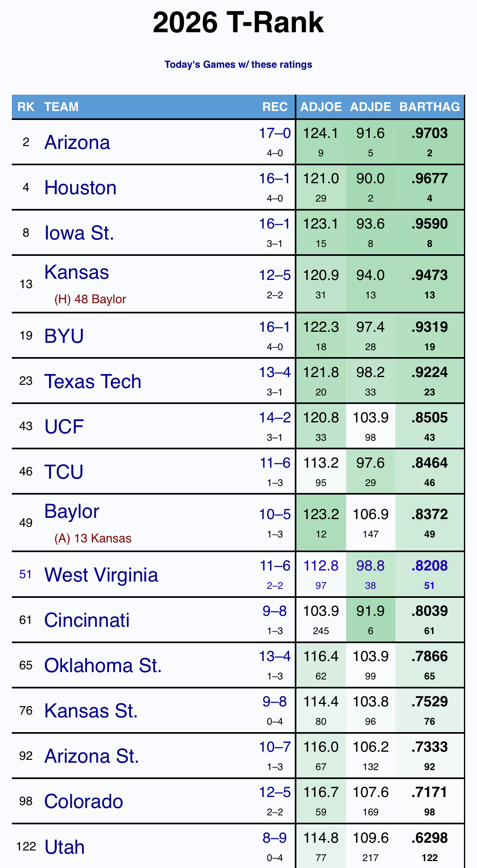Open the Texas Tech team link
Screen dimensions: 477x868
[x=93, y=381]
